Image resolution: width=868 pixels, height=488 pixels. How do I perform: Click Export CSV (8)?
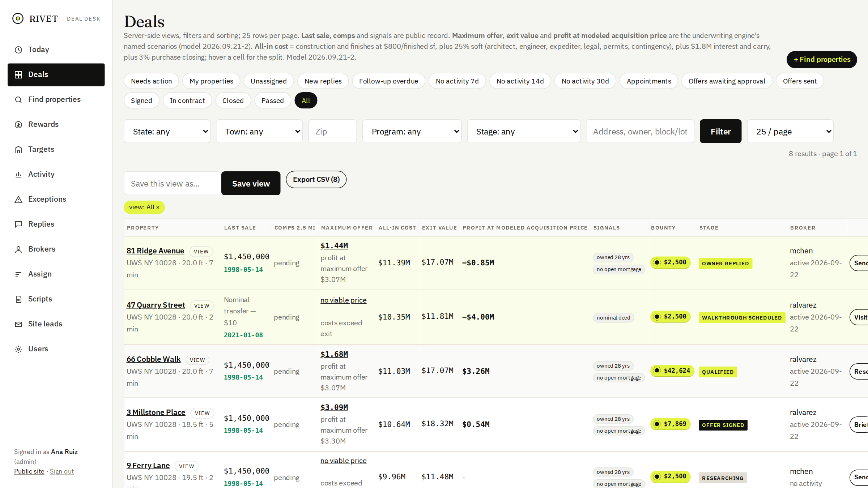(316, 179)
